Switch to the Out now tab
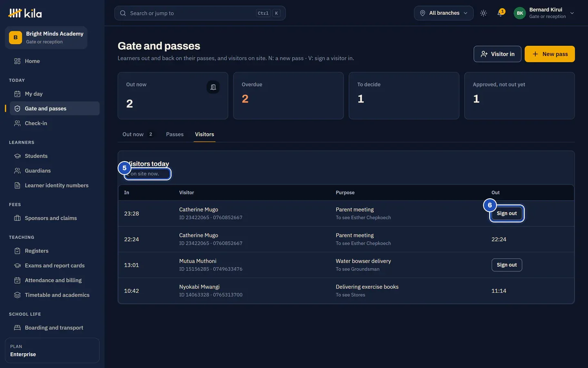Screen dimensions: 588x368 (x=138, y=134)
